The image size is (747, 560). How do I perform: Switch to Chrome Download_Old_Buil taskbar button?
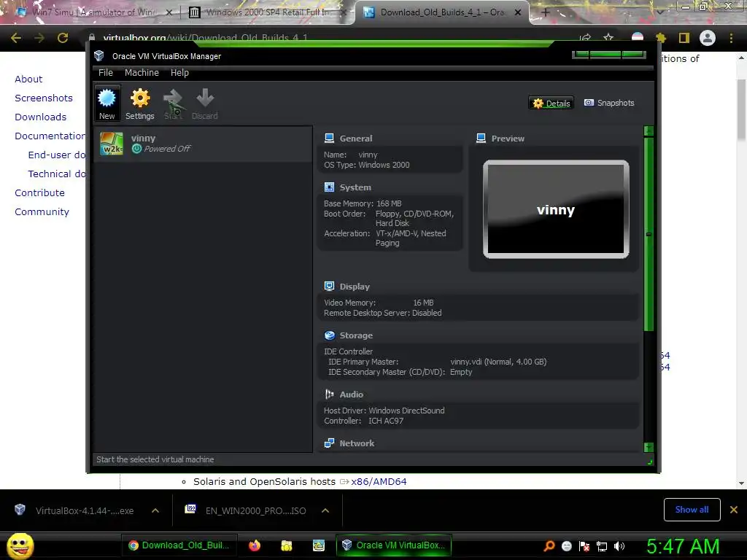179,545
